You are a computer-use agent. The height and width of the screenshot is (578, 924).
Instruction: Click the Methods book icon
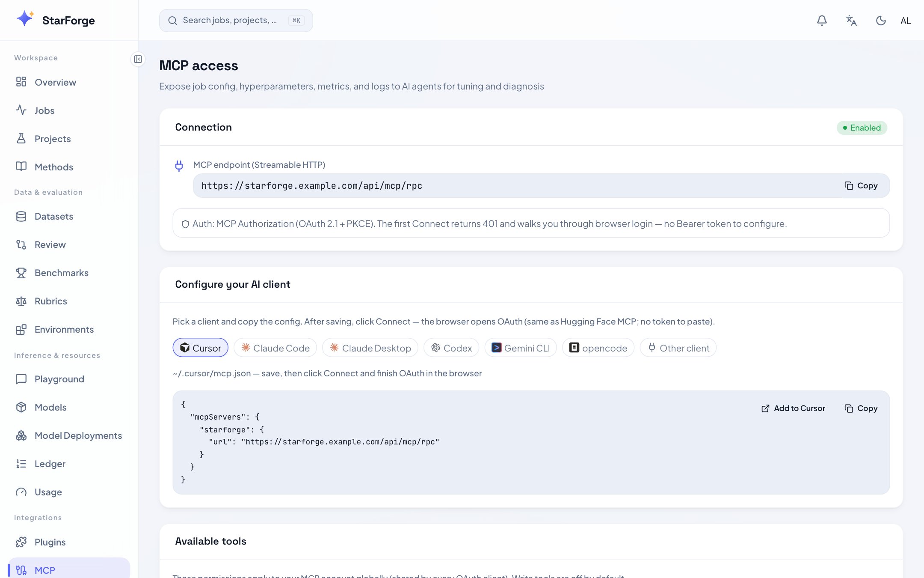coord(21,167)
